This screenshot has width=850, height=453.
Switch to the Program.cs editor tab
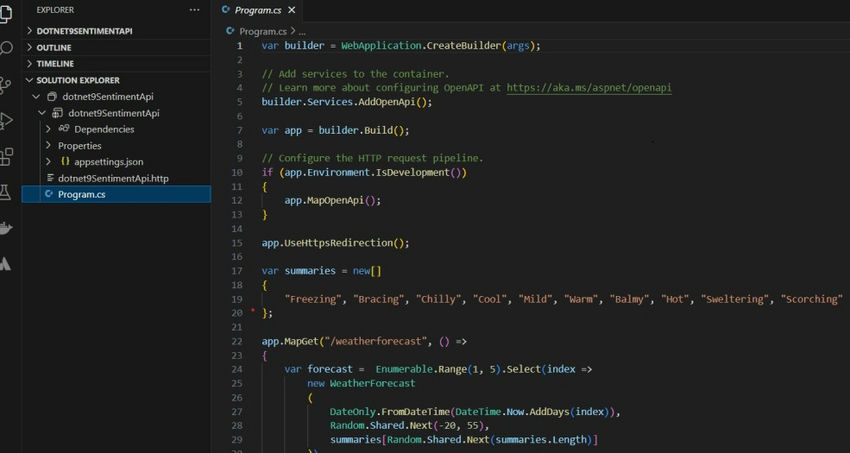(258, 10)
